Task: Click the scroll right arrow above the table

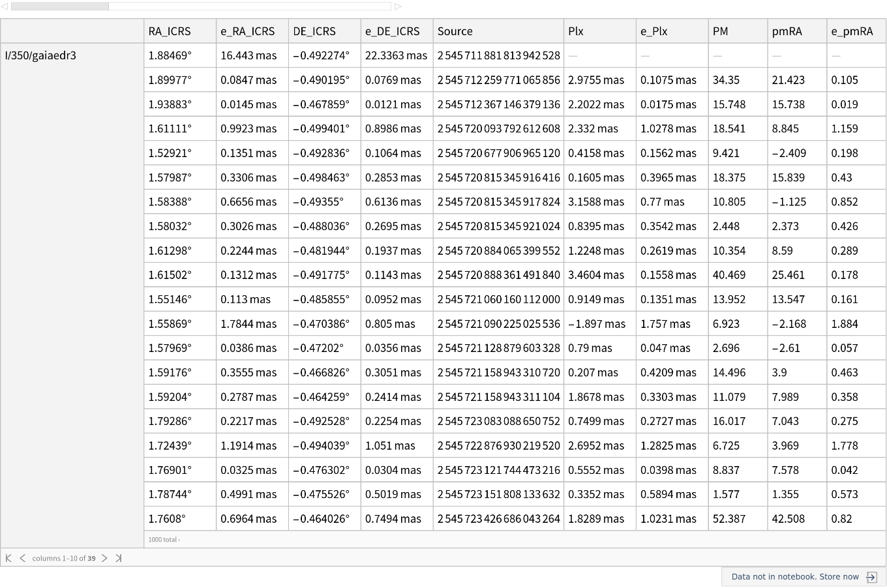Action: 398,7
